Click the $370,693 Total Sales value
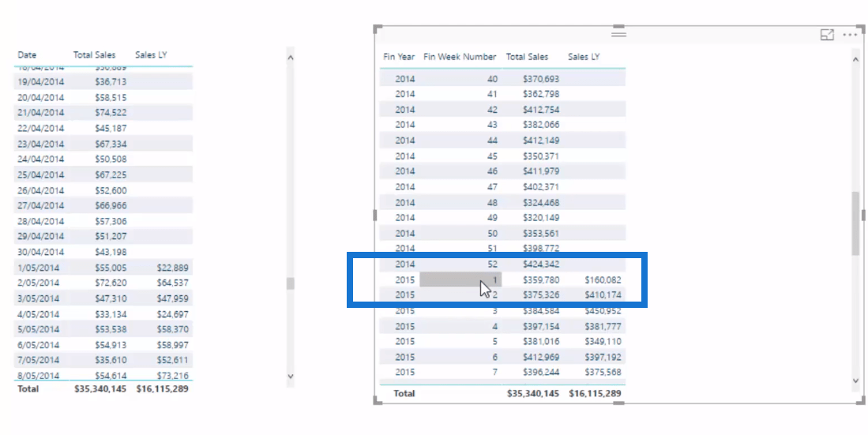The width and height of the screenshot is (868, 435). coord(541,79)
